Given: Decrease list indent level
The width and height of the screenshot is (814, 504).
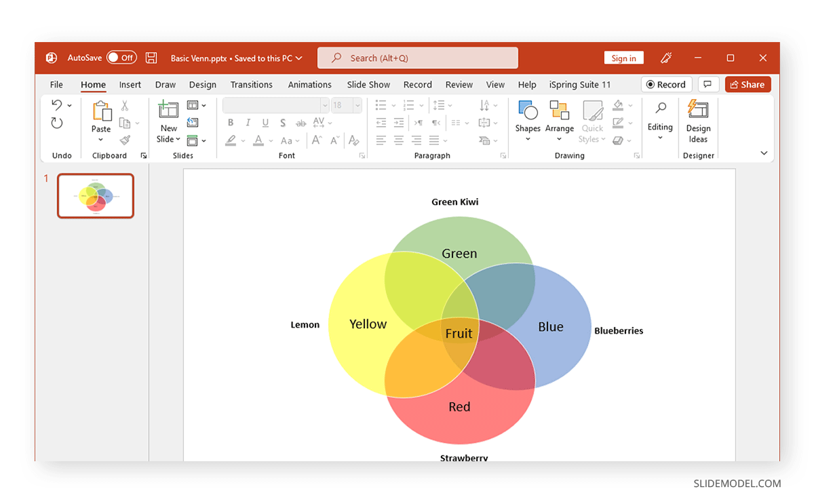Looking at the screenshot, I should (381, 123).
